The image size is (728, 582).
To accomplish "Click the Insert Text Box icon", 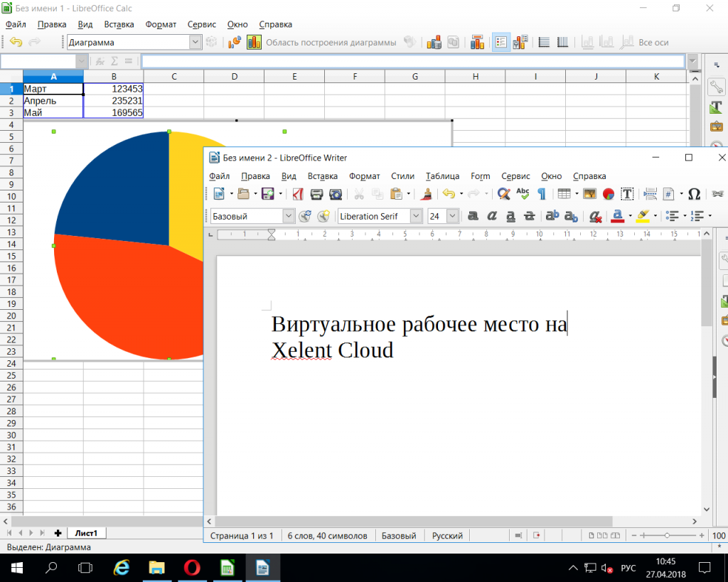I will coord(627,194).
